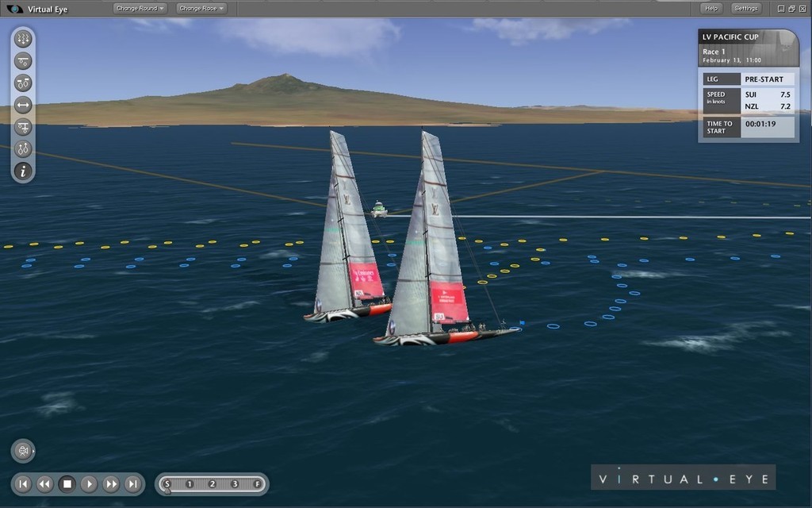Screen dimensions: 812x508
Task: Click the timeline position slider handle
Action: click(x=167, y=490)
